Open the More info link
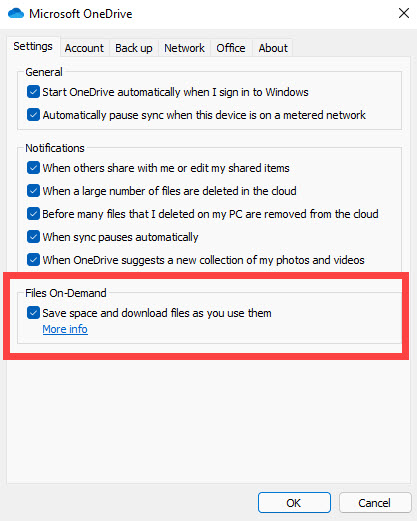 coord(65,329)
